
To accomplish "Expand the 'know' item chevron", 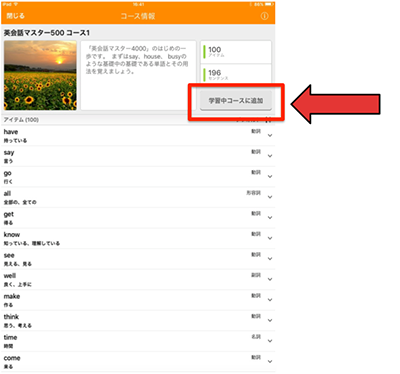I will click(270, 238).
